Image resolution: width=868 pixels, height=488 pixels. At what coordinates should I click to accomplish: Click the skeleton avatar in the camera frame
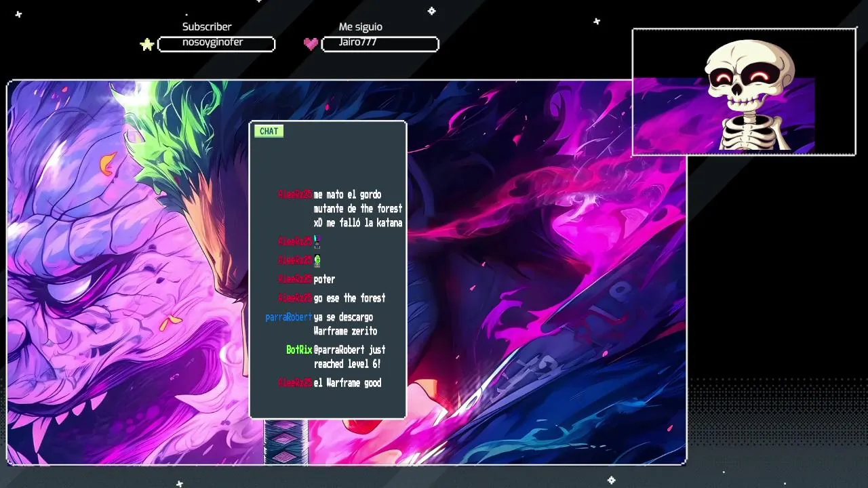[749, 94]
